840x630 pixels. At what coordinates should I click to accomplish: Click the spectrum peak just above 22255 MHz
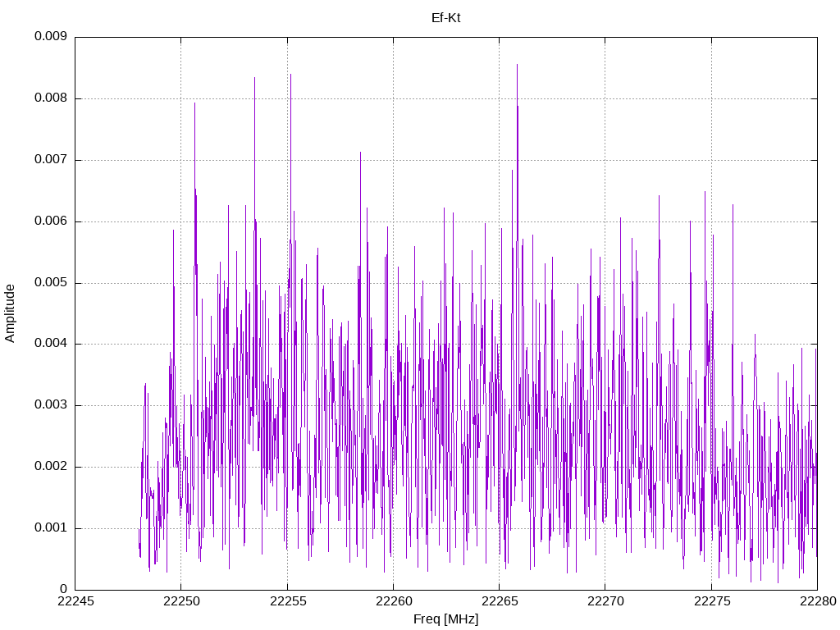point(290,75)
